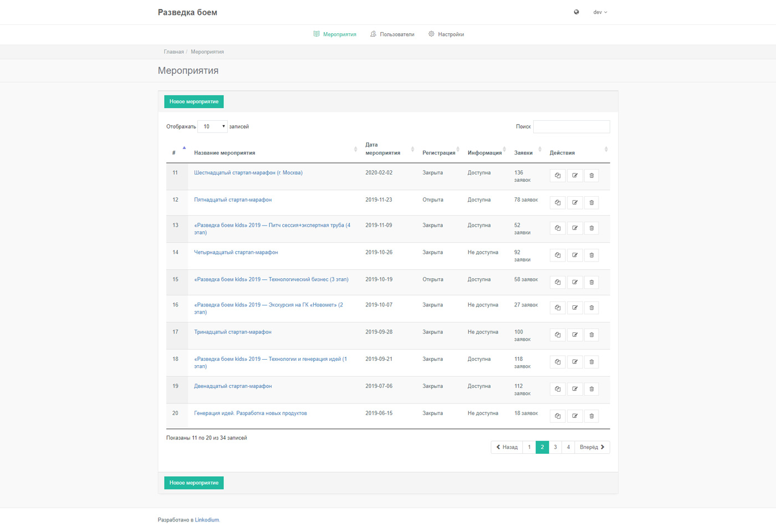This screenshot has width=776, height=532.
Task: Click the top Новое мероприятие button
Action: click(x=194, y=102)
